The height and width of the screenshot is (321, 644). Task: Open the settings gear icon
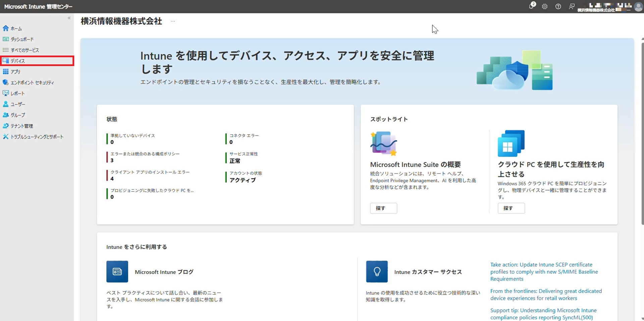545,6
